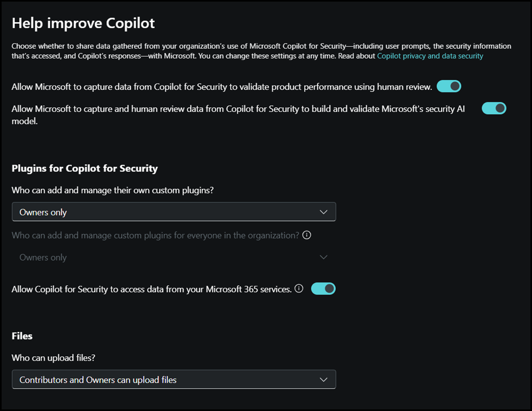Toggle off product performance human review capture
This screenshot has height=411, width=532.
point(449,87)
